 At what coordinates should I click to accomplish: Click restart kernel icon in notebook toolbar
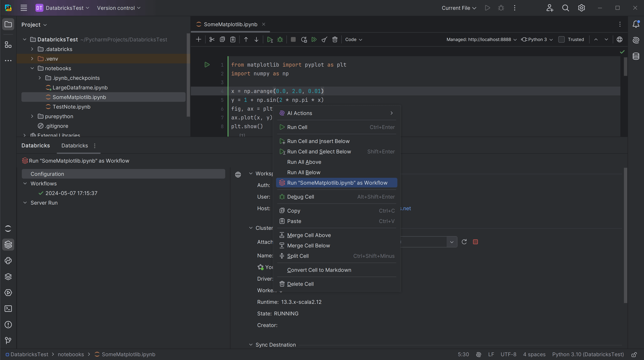(x=304, y=39)
